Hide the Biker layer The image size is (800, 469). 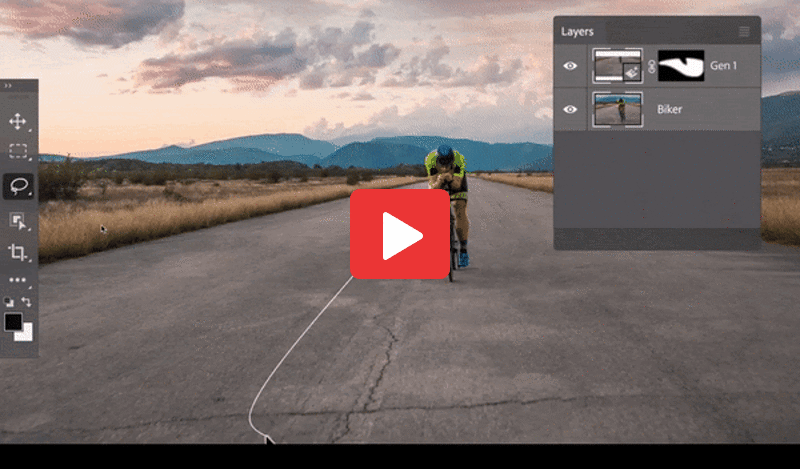570,109
